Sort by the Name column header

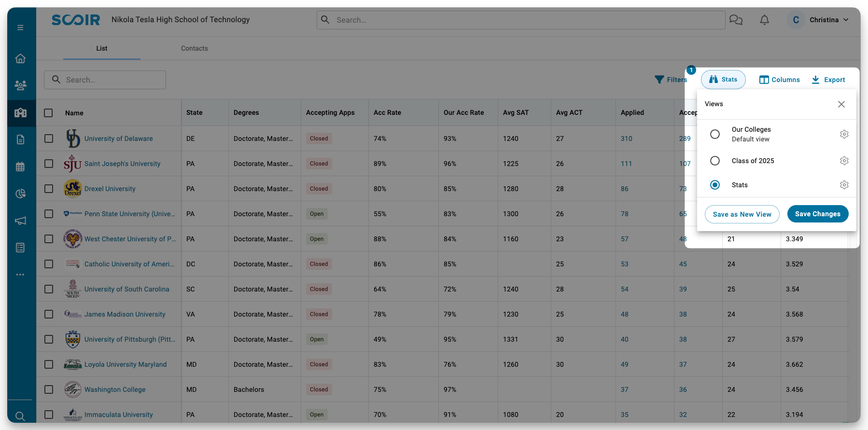tap(74, 113)
